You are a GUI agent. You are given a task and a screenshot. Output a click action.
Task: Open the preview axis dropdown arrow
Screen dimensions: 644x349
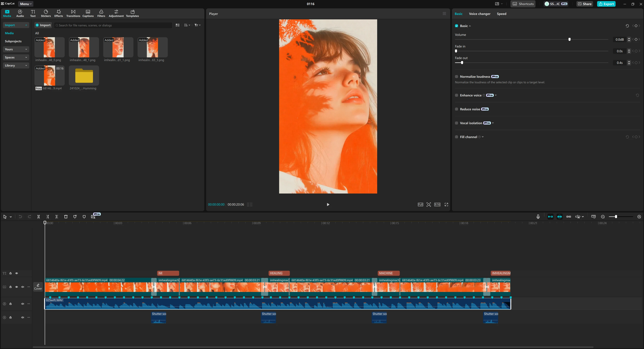(583, 217)
